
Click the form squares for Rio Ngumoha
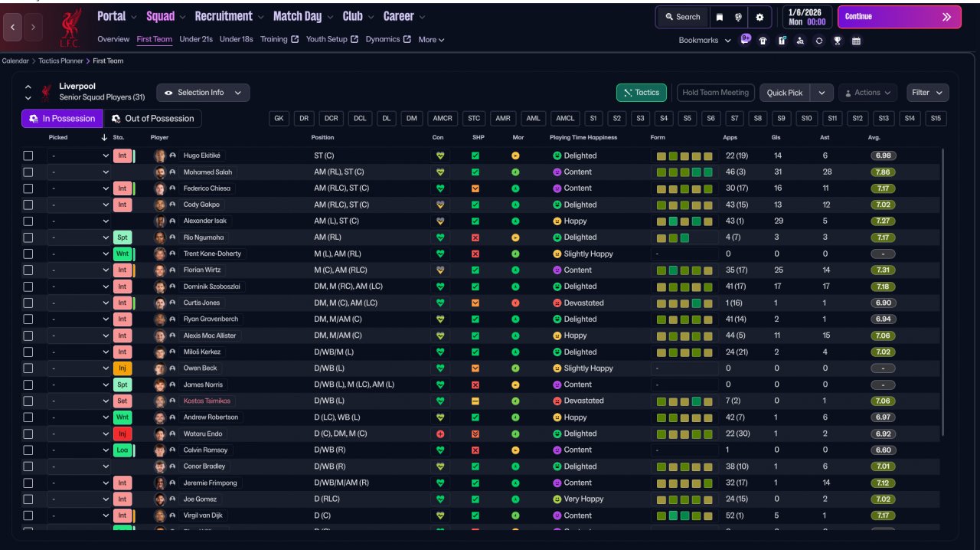pos(673,237)
